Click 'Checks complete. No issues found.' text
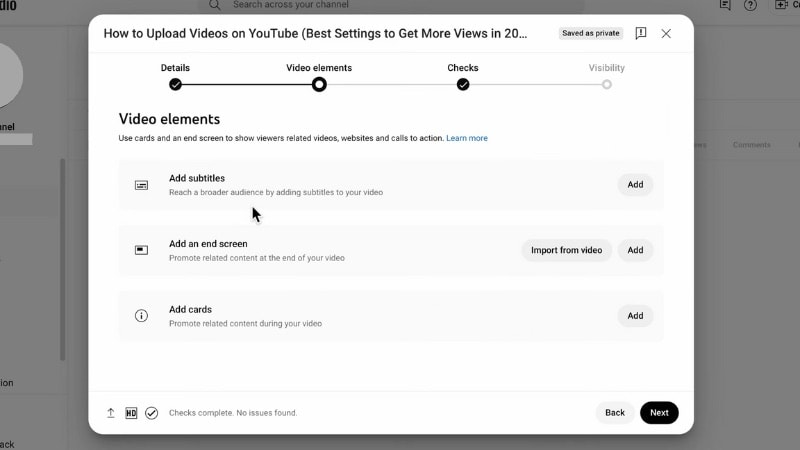Image resolution: width=800 pixels, height=450 pixels. pos(233,413)
